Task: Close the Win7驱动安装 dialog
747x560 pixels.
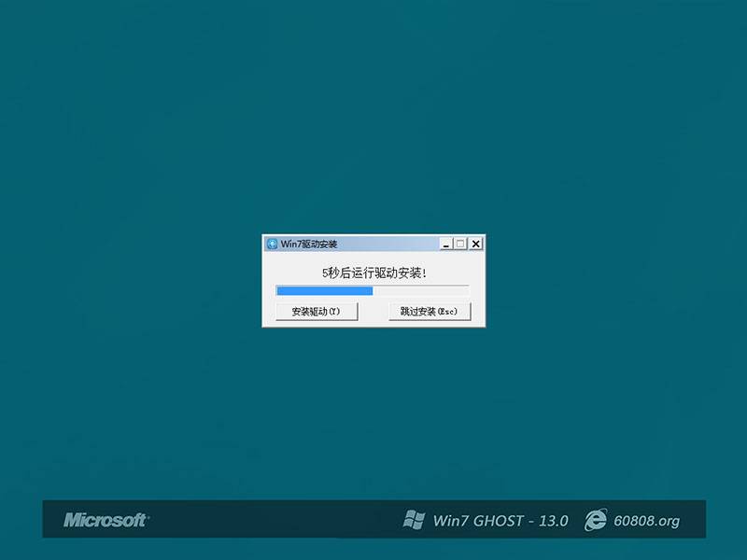Action: coord(475,244)
